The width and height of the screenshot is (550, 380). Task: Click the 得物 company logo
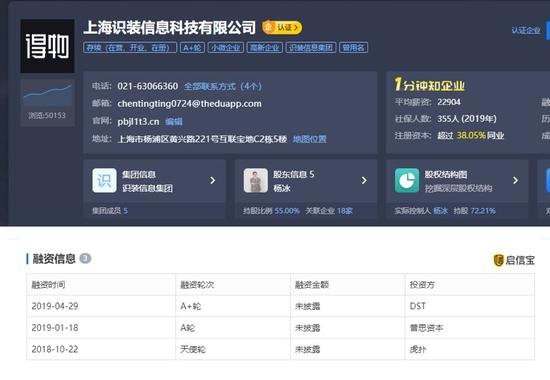(47, 46)
